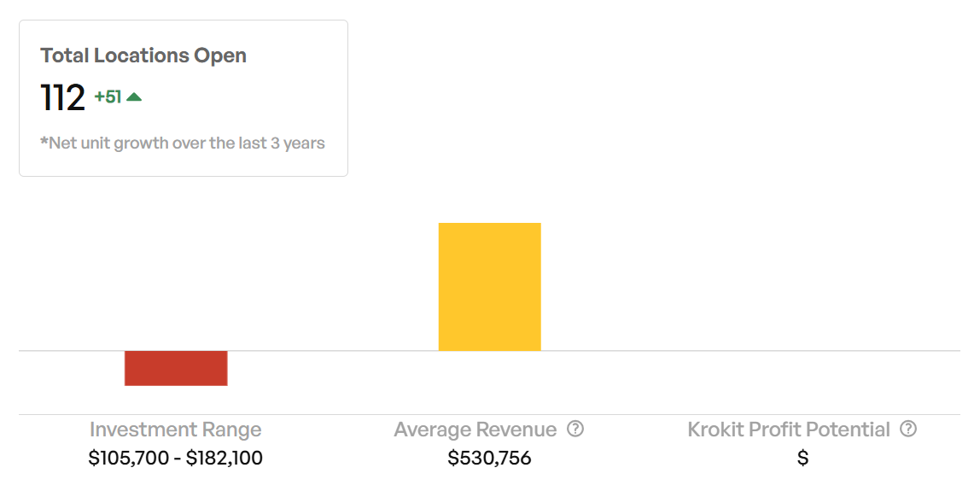
Task: Click the Total Locations Open heading
Action: click(143, 56)
